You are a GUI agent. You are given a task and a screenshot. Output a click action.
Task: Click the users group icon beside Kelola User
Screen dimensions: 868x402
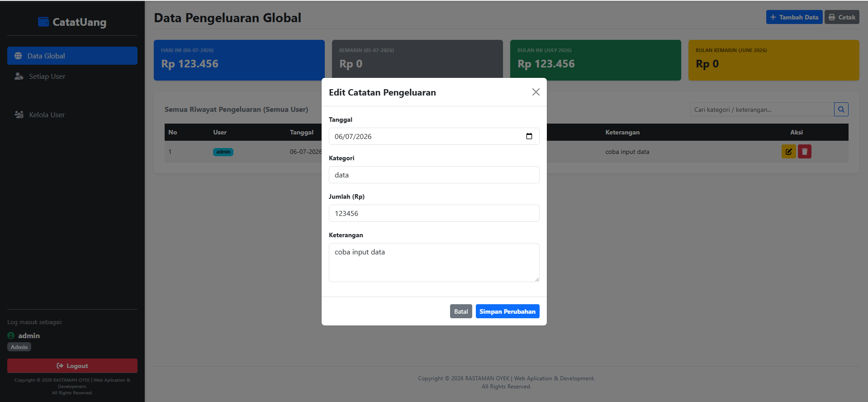(x=19, y=115)
